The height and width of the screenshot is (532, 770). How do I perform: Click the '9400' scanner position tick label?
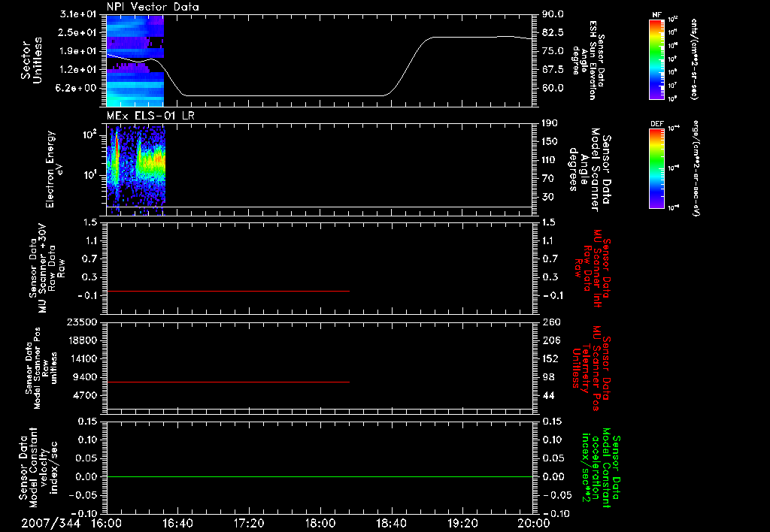[x=84, y=377]
